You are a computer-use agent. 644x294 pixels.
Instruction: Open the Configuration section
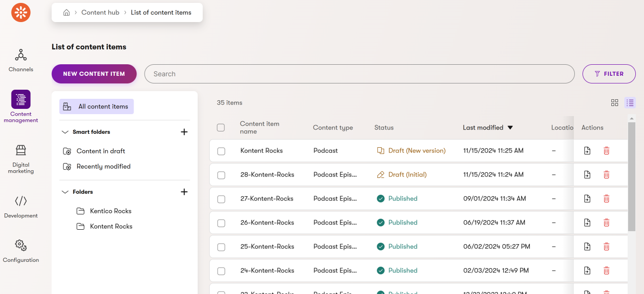(21, 252)
